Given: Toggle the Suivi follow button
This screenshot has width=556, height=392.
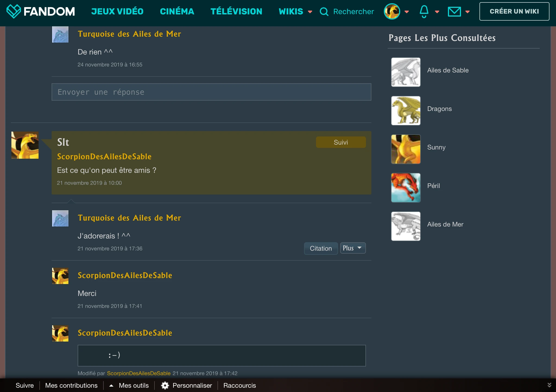Looking at the screenshot, I should pos(341,142).
